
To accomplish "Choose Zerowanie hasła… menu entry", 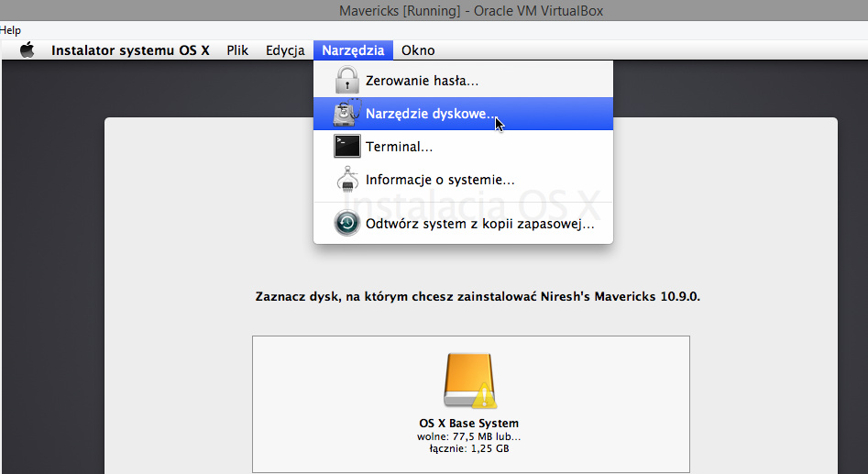I will (x=464, y=81).
